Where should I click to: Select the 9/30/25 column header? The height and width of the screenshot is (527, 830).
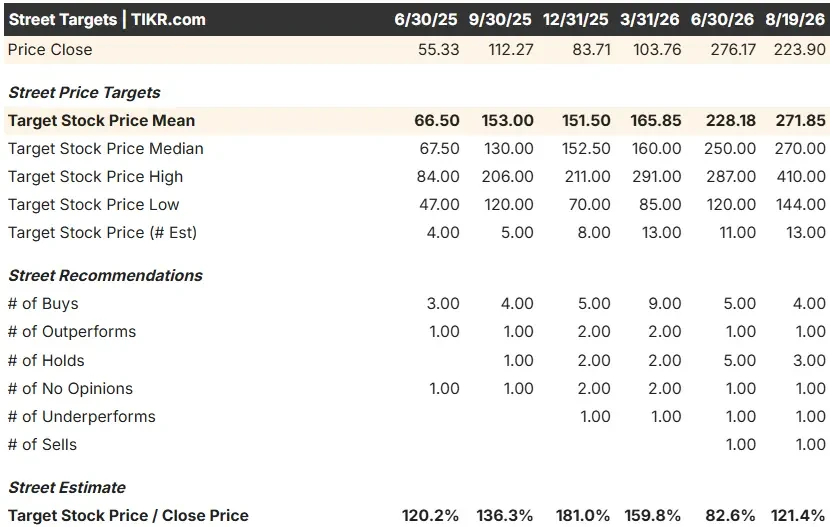click(x=500, y=20)
